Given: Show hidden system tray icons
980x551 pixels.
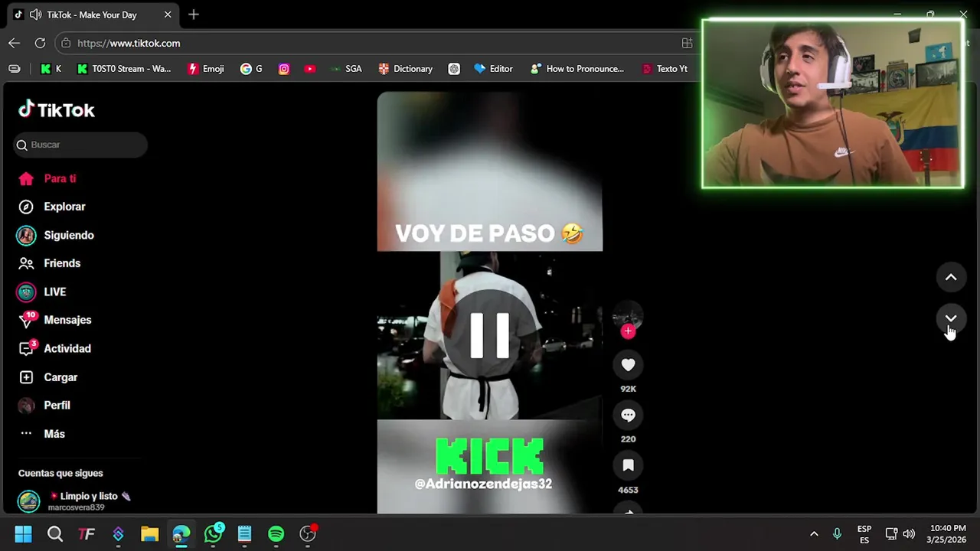Looking at the screenshot, I should [x=814, y=534].
